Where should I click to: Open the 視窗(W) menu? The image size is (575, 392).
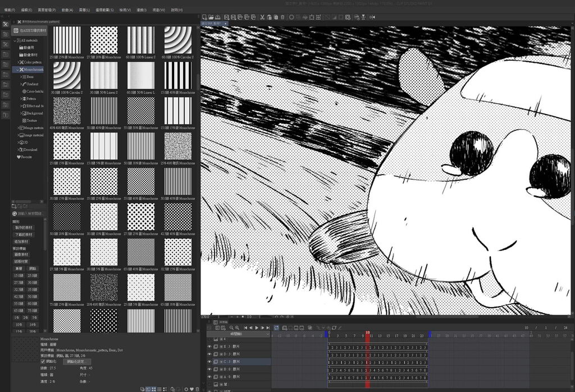tap(158, 10)
